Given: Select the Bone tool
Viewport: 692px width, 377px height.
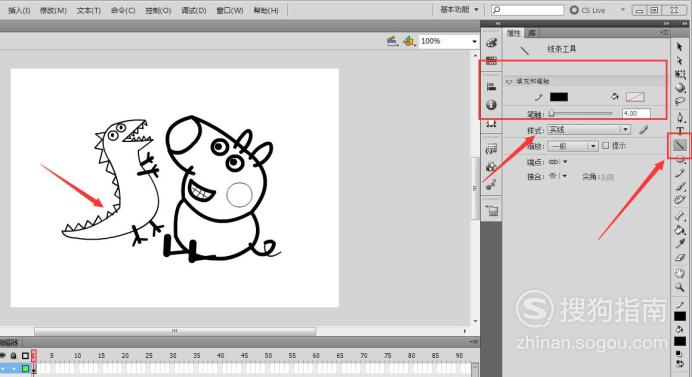Looking at the screenshot, I should [x=680, y=216].
